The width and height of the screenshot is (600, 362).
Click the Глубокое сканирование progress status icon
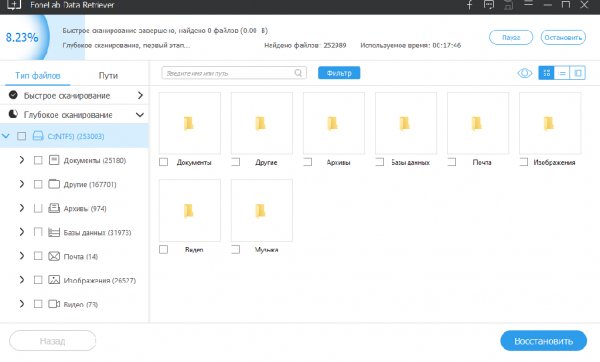pyautogui.click(x=13, y=114)
